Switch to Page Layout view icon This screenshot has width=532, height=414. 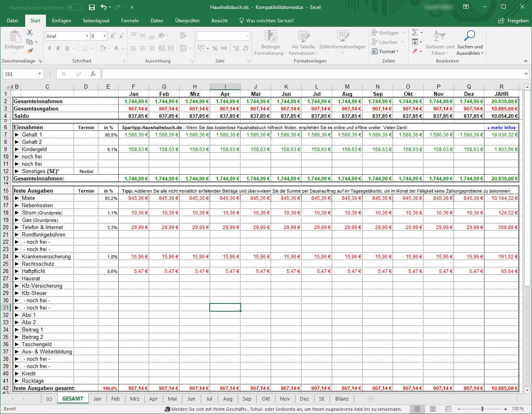click(433, 409)
